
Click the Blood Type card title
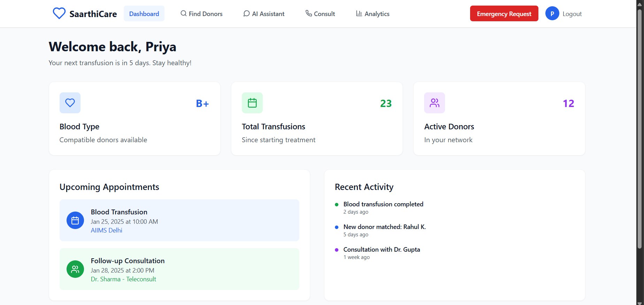tap(79, 127)
